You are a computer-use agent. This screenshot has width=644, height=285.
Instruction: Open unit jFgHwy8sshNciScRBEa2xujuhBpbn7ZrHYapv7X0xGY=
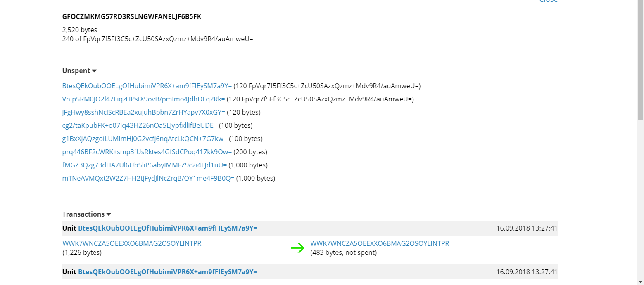point(144,112)
